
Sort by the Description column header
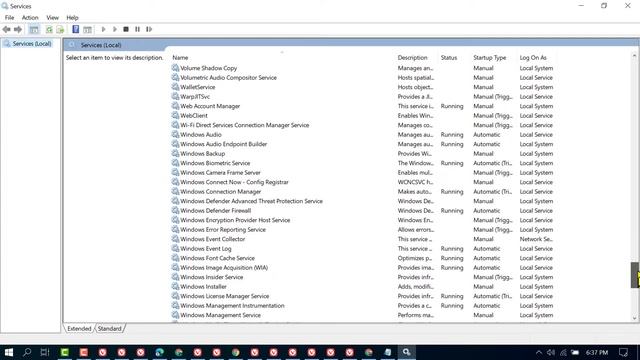tap(413, 58)
